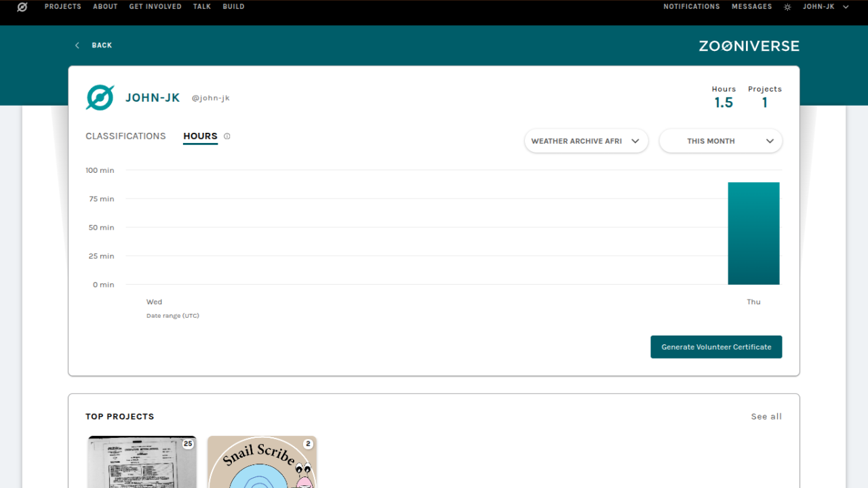Click the 0 min axis label

coord(104,285)
